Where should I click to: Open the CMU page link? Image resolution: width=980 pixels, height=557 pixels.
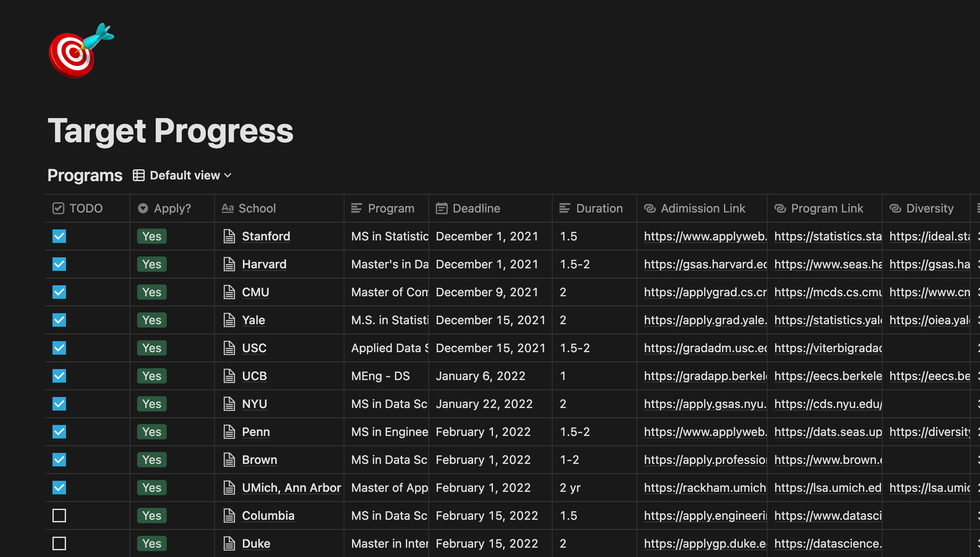(x=256, y=292)
